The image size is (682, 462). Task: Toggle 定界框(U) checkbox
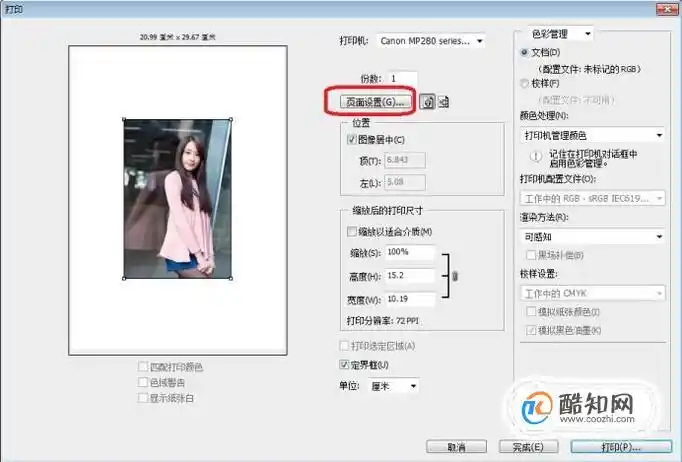pyautogui.click(x=344, y=365)
